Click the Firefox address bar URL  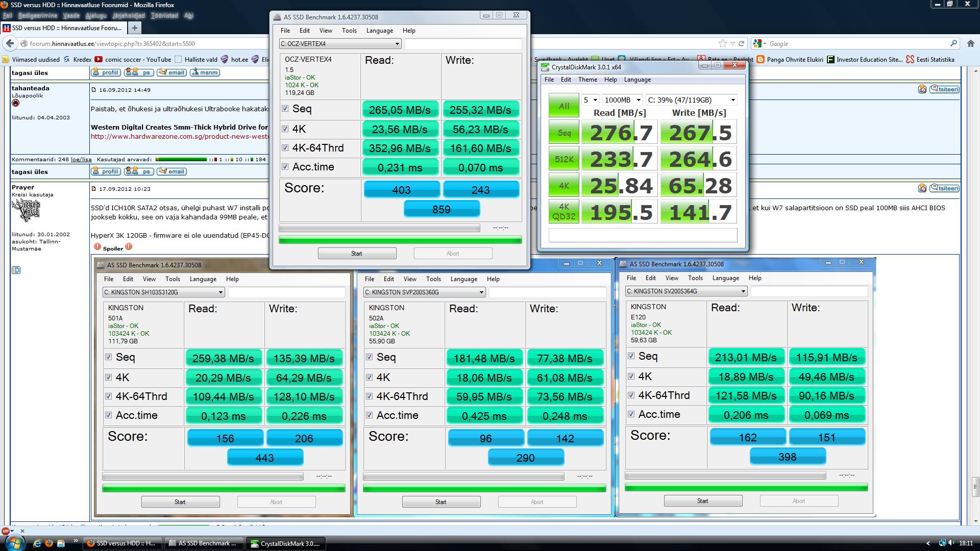coord(112,44)
